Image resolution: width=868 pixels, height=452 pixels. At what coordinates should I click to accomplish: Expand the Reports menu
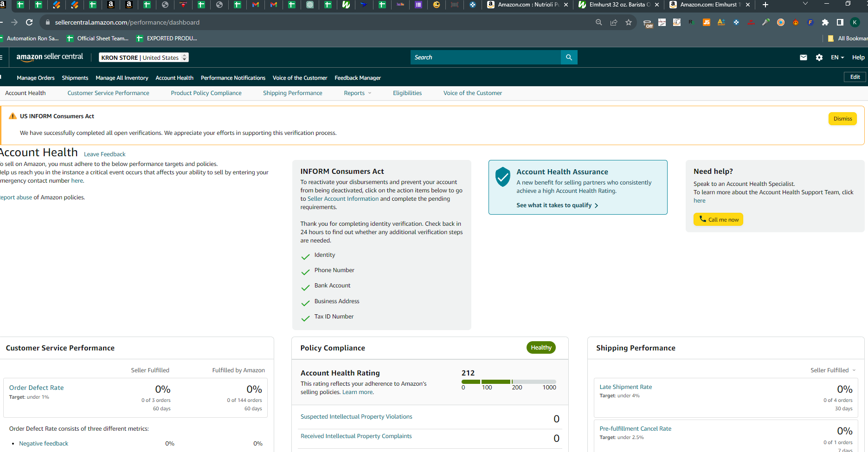coord(358,93)
